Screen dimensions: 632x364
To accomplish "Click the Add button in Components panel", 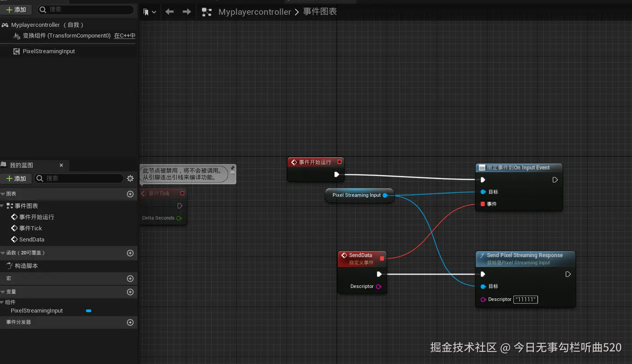I will (x=16, y=9).
